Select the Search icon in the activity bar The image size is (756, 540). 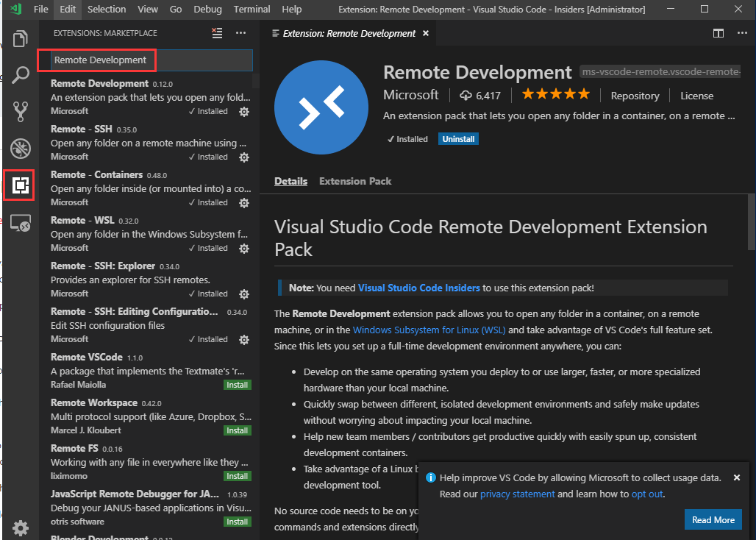pos(20,74)
